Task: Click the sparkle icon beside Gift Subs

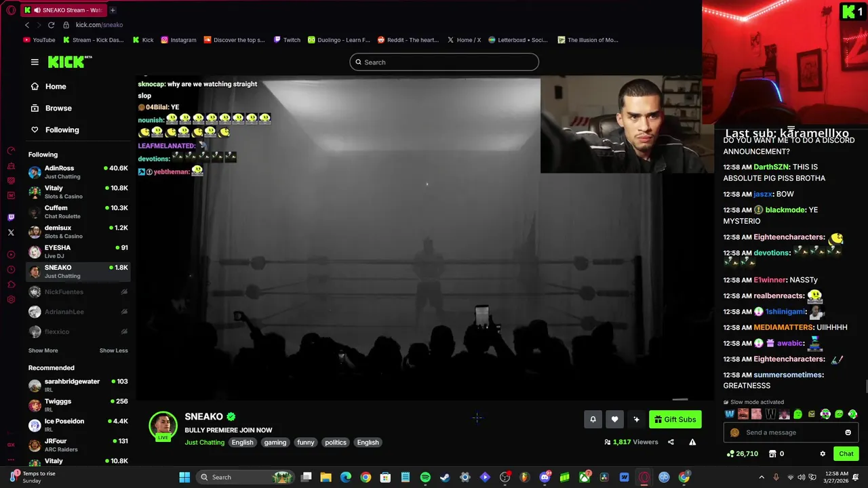Action: [636, 420]
